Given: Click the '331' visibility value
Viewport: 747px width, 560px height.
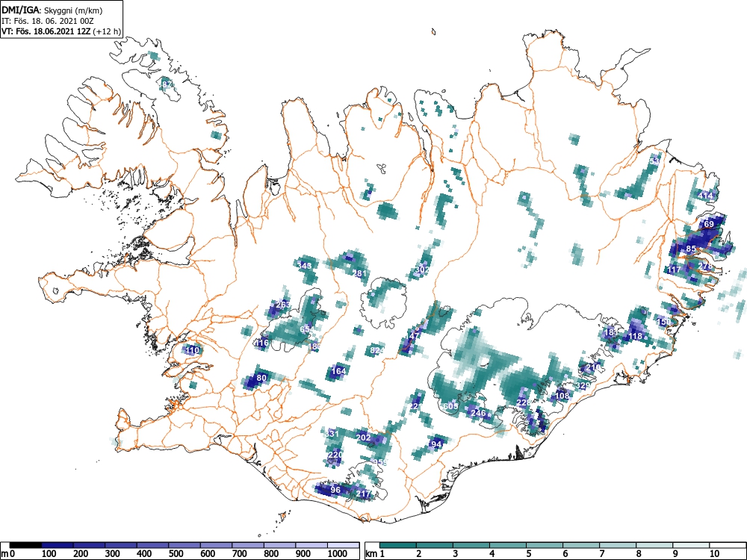Looking at the screenshot, I should [332, 434].
